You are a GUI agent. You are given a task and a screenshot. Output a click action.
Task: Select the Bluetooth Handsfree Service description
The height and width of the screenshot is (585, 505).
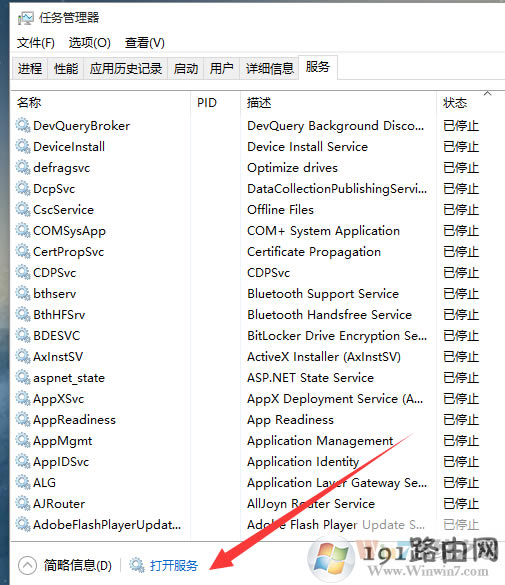(329, 315)
